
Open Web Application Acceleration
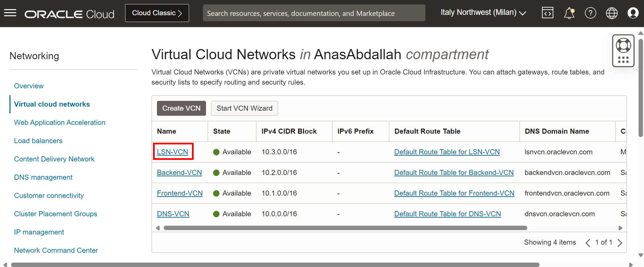click(x=60, y=123)
